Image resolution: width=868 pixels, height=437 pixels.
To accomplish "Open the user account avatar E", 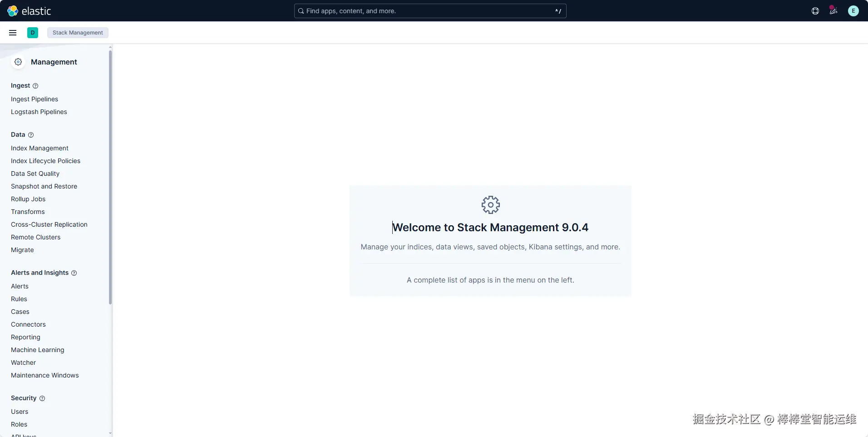I will click(x=853, y=11).
